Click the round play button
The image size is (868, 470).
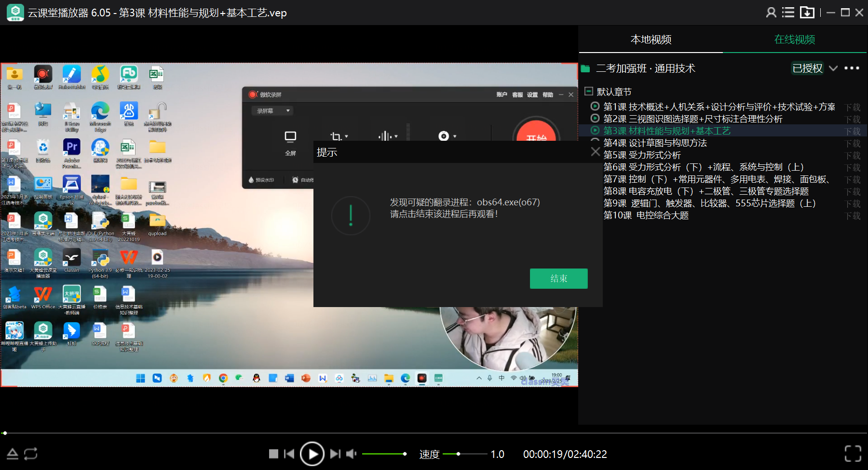tap(312, 454)
